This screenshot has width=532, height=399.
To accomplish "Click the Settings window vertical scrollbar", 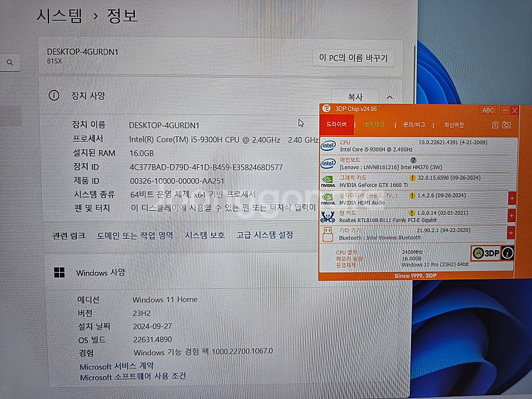I will (x=414, y=74).
